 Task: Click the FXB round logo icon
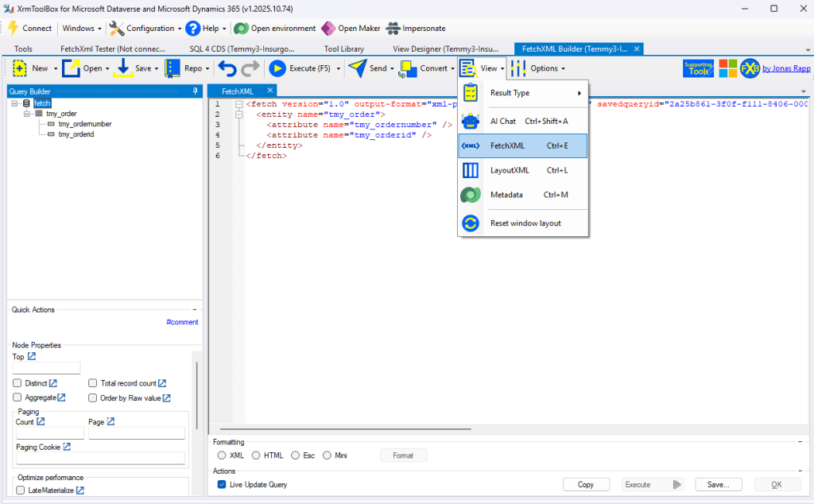[750, 68]
